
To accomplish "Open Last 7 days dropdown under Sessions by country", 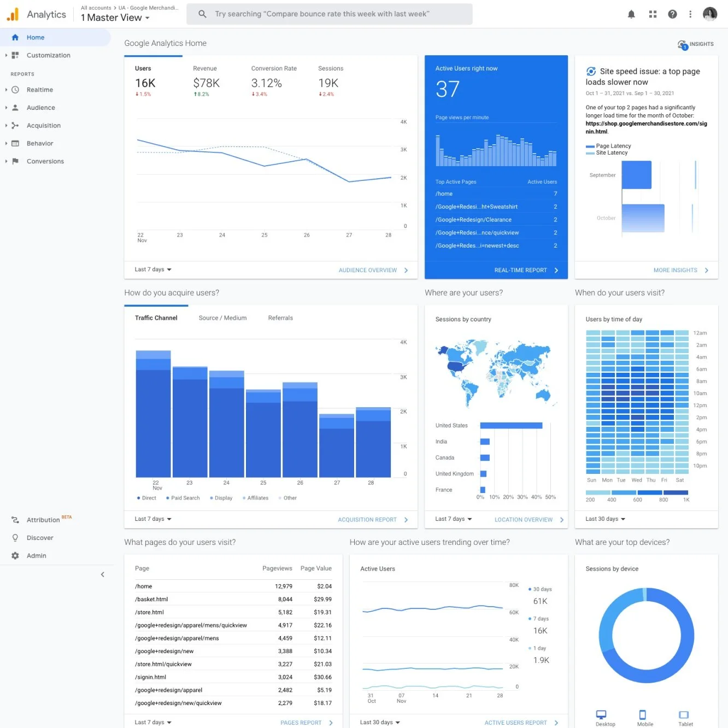I will (x=454, y=519).
